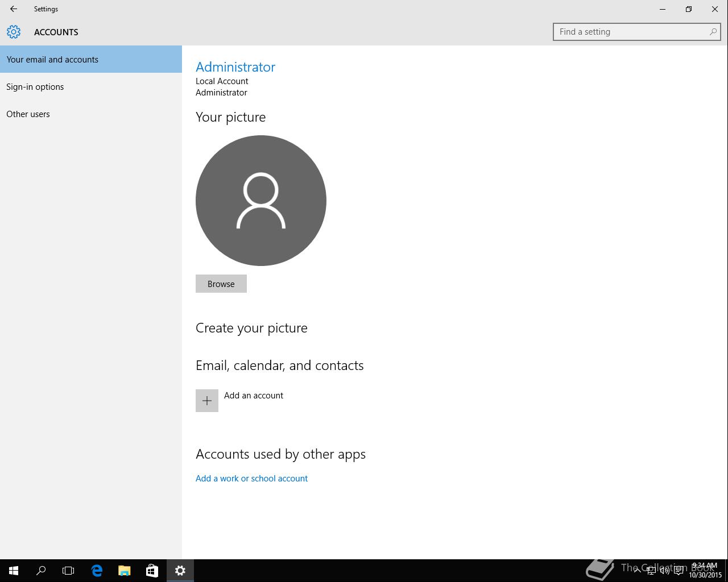The height and width of the screenshot is (582, 728).
Task: Click the Accounts gear icon
Action: 14,32
